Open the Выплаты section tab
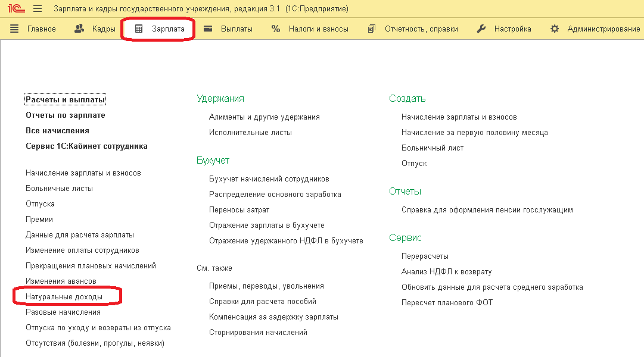Image resolution: width=644 pixels, height=357 pixels. (x=228, y=29)
